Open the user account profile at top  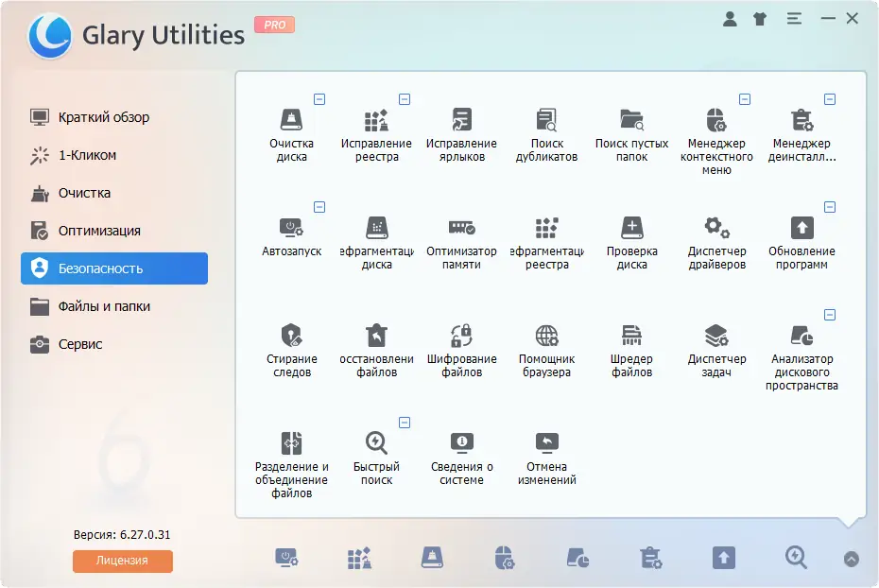(730, 18)
